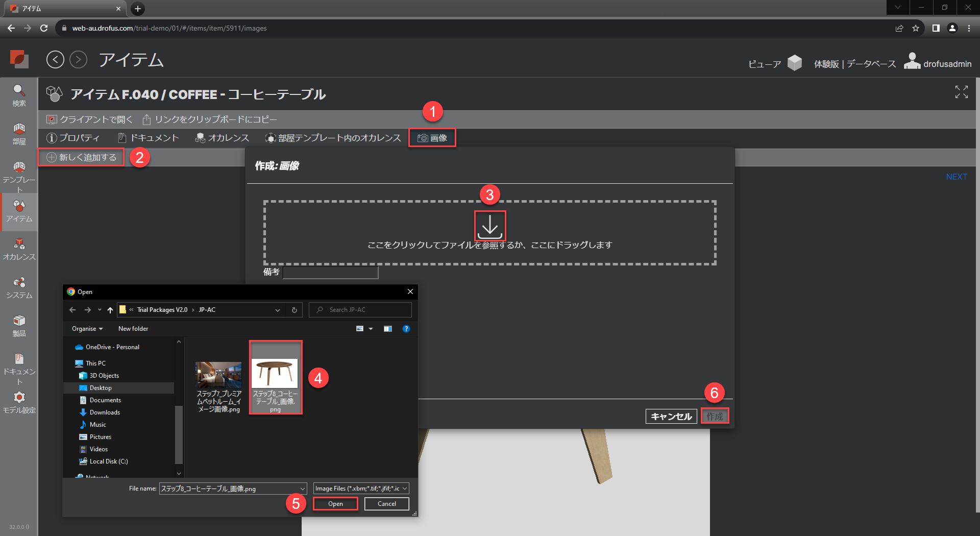Switch to the ドキュメント tab
The width and height of the screenshot is (980, 536).
(149, 138)
